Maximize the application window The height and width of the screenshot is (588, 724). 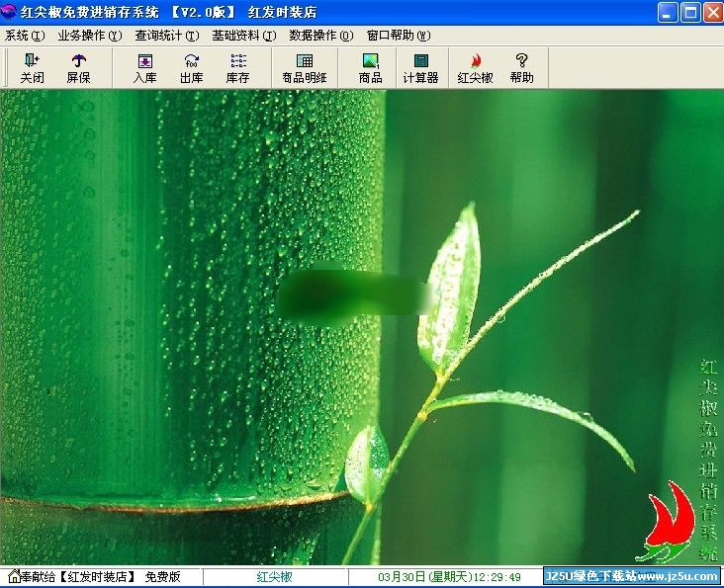coord(689,12)
